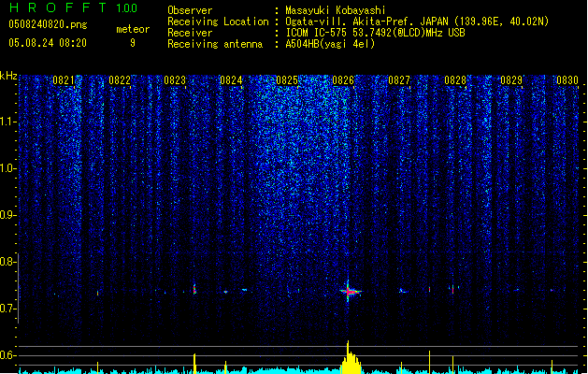Click the 1.1 frequency axis label
Image resolution: width=588 pixels, height=374 pixels.
point(7,122)
